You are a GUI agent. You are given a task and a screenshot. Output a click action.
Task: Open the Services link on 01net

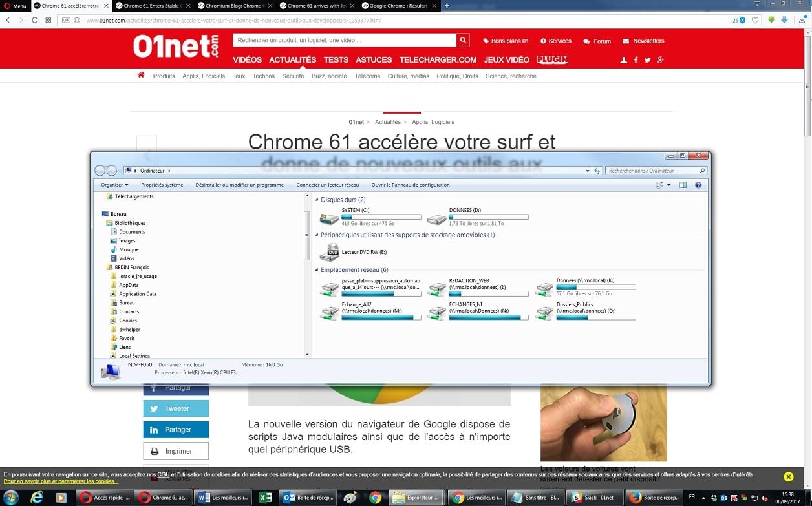coord(556,41)
